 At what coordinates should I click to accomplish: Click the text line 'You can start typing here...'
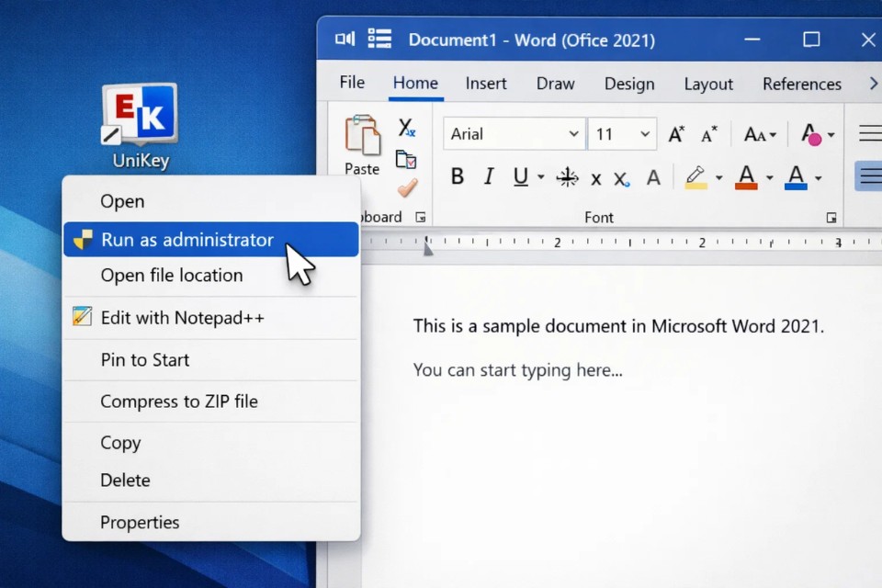click(x=517, y=370)
